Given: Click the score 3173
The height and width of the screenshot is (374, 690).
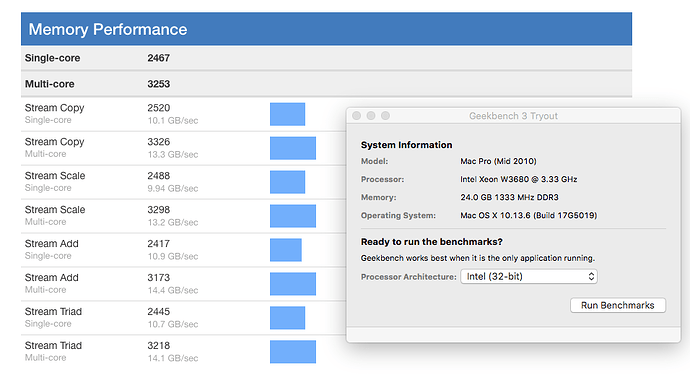Looking at the screenshot, I should (158, 277).
